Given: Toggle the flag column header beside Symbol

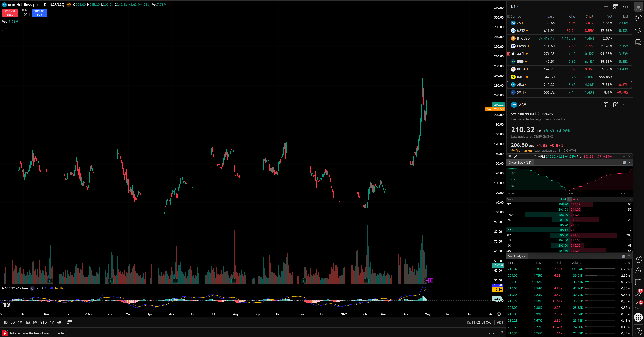Looking at the screenshot, I should (508, 16).
